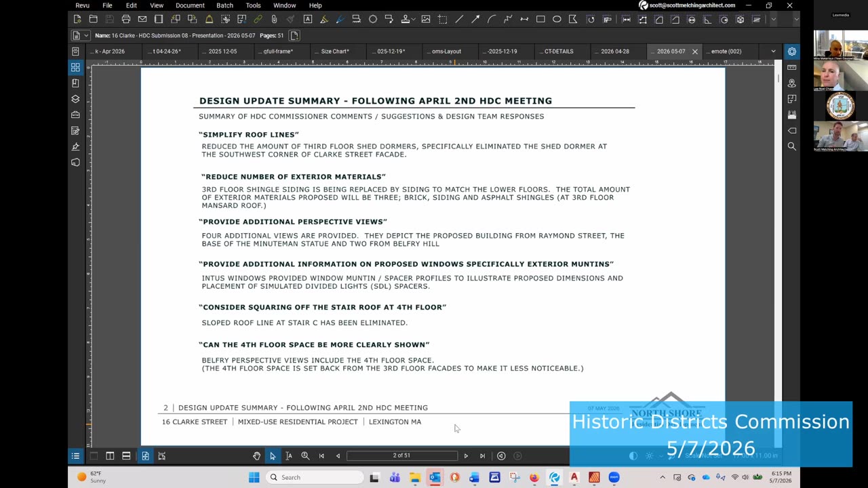The width and height of the screenshot is (868, 488).
Task: Go back to previous view
Action: click(501, 455)
